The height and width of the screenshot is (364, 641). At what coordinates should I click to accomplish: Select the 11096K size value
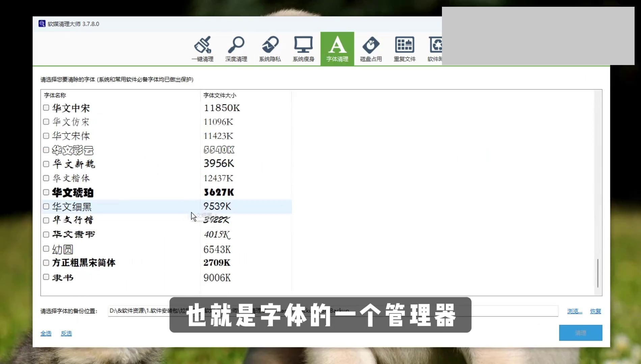218,122
